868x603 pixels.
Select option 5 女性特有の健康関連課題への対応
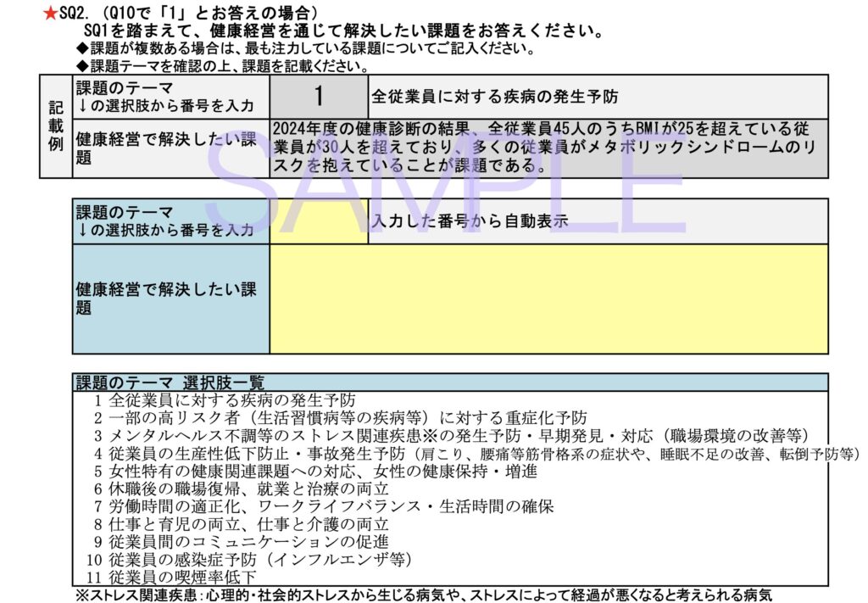pos(314,471)
